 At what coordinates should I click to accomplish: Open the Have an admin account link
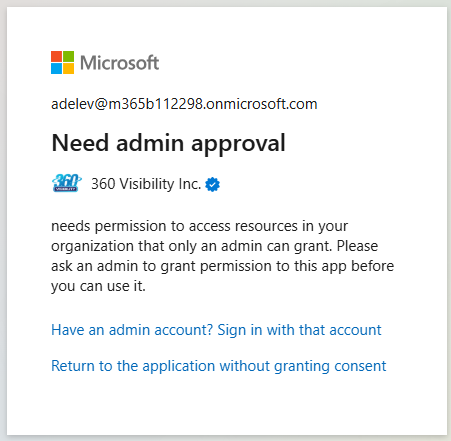pyautogui.click(x=216, y=330)
